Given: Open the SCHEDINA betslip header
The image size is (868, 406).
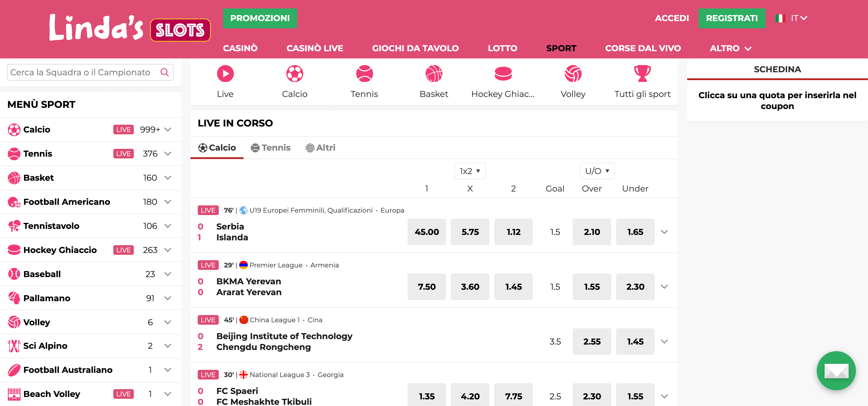Looking at the screenshot, I should (x=777, y=69).
